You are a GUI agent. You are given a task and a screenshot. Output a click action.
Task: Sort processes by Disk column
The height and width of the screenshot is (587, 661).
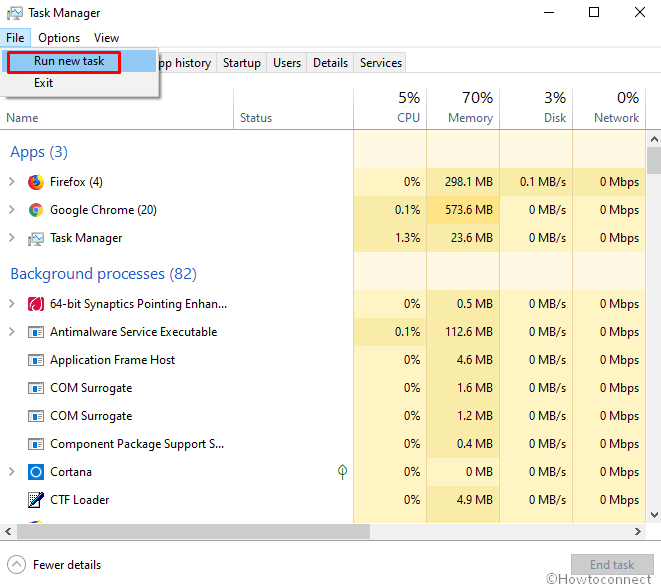pyautogui.click(x=536, y=109)
